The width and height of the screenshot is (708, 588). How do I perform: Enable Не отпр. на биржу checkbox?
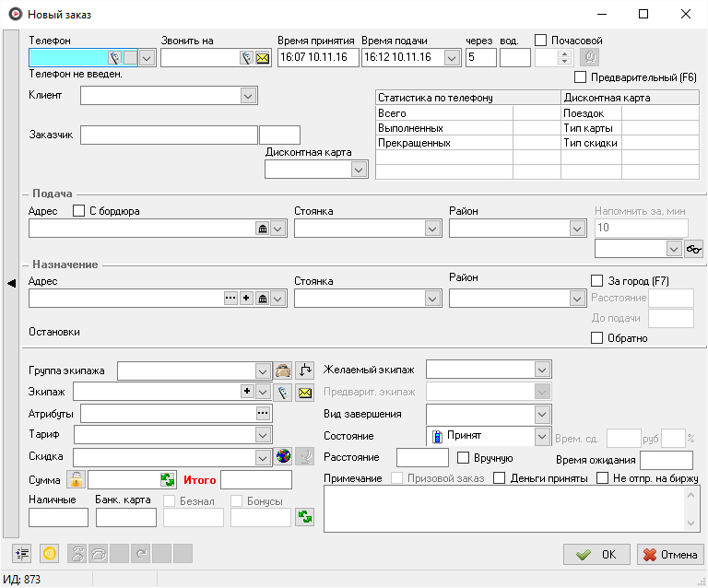(602, 478)
